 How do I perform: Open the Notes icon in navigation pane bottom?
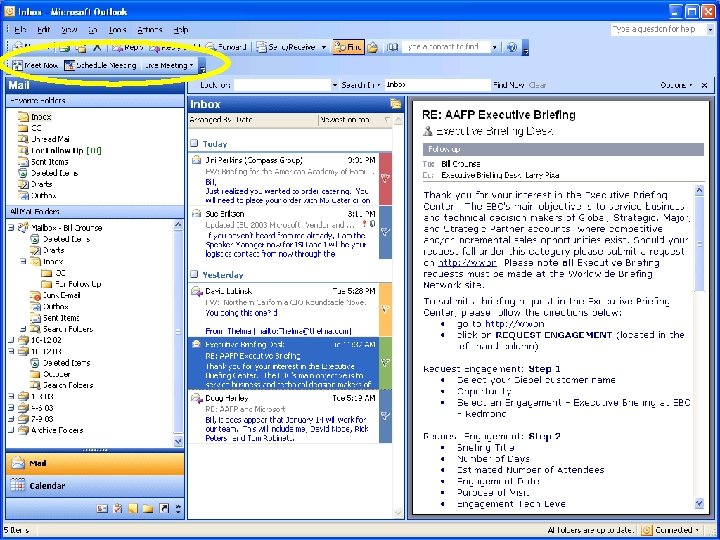pos(133,508)
